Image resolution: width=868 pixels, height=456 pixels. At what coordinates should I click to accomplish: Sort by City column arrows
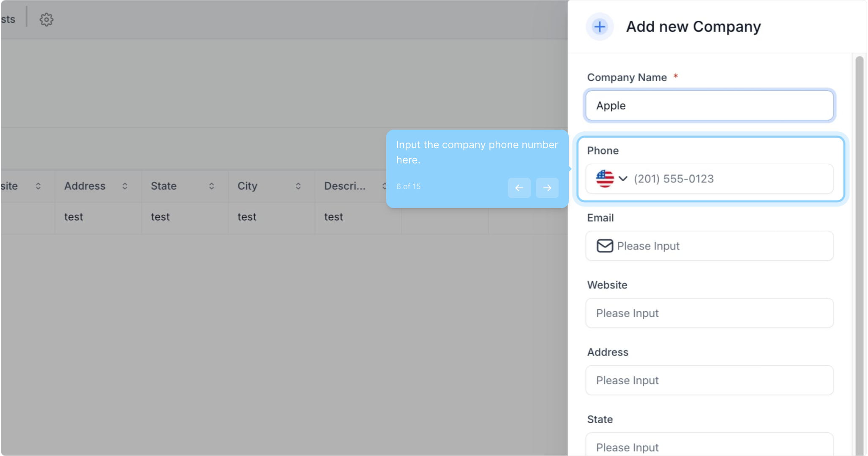(298, 186)
